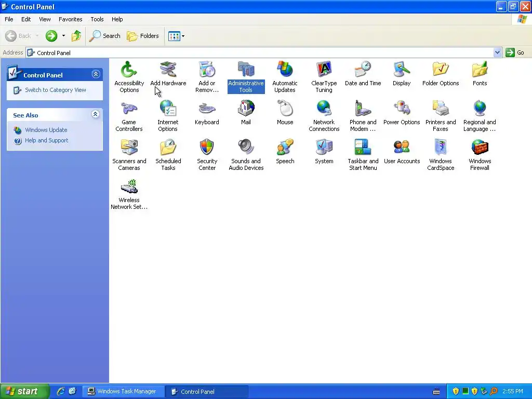
Task: Open the Mail icon
Action: tap(246, 109)
